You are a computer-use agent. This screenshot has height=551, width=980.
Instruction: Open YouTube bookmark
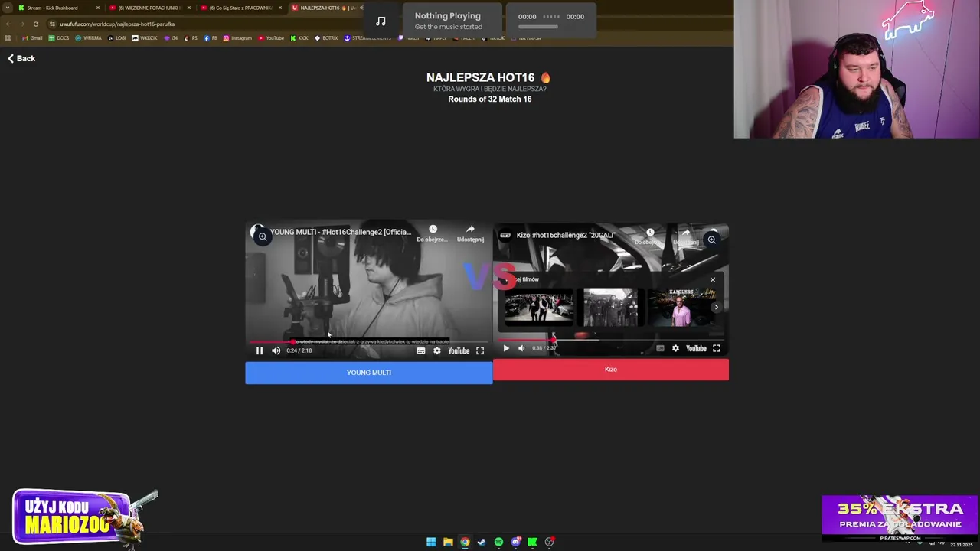pos(271,37)
